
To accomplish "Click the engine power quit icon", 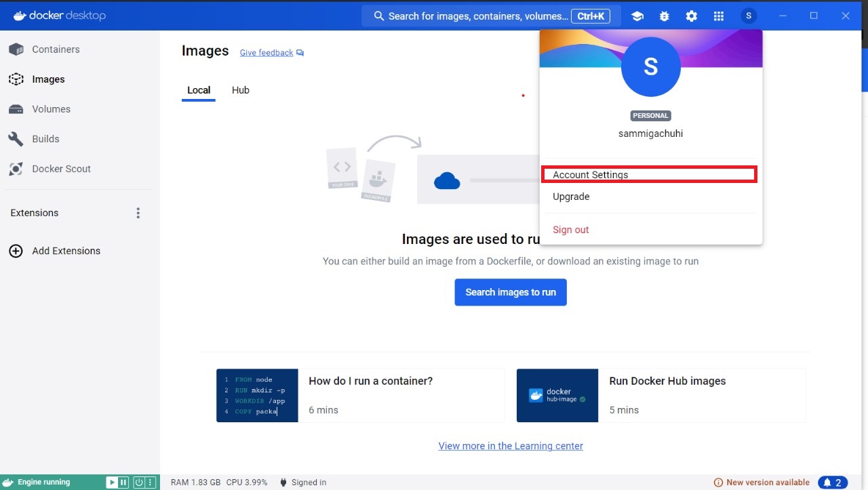I will click(x=139, y=483).
